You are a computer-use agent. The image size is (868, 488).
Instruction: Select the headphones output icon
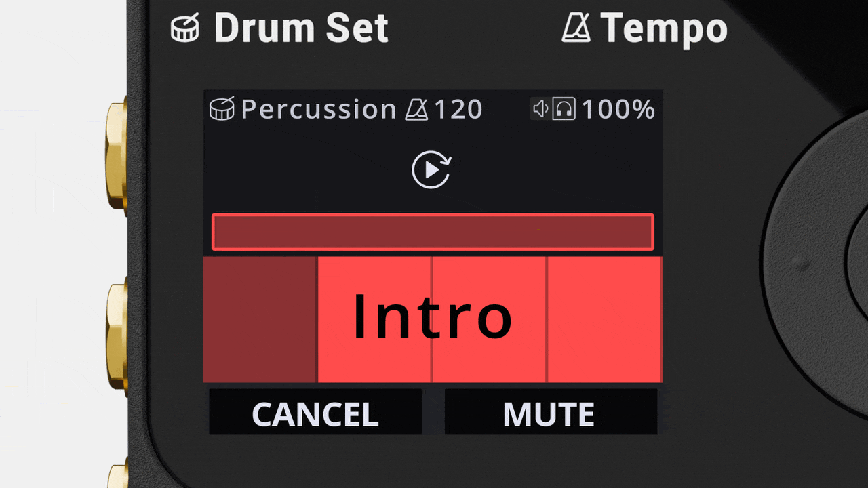[x=564, y=109]
